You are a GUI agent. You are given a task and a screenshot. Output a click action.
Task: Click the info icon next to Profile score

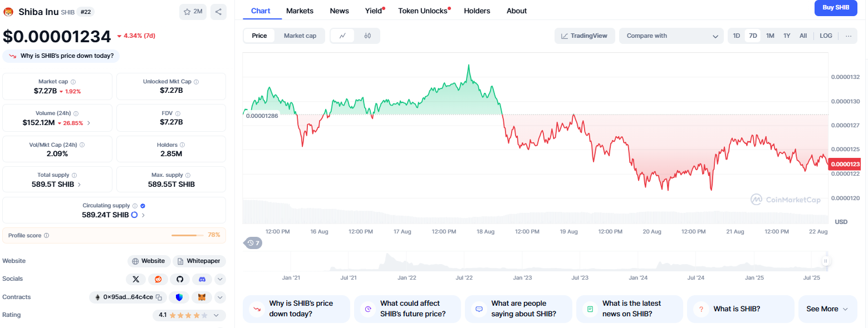[46, 235]
